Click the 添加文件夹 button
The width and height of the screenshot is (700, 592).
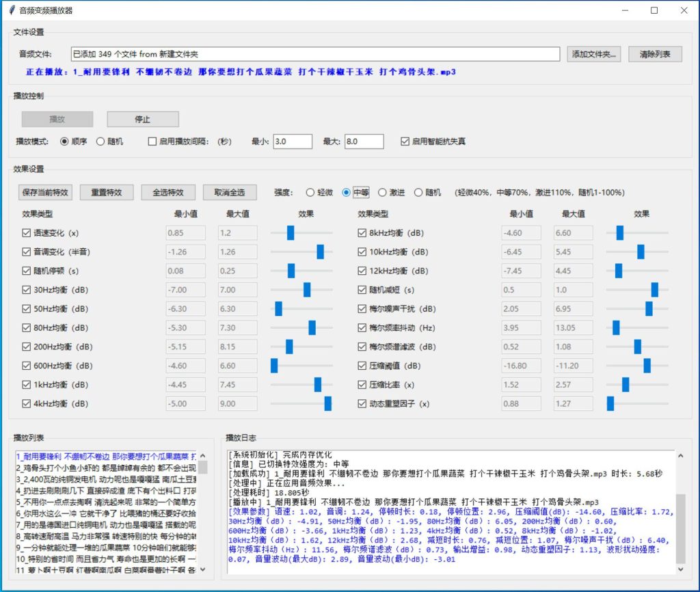pyautogui.click(x=594, y=54)
